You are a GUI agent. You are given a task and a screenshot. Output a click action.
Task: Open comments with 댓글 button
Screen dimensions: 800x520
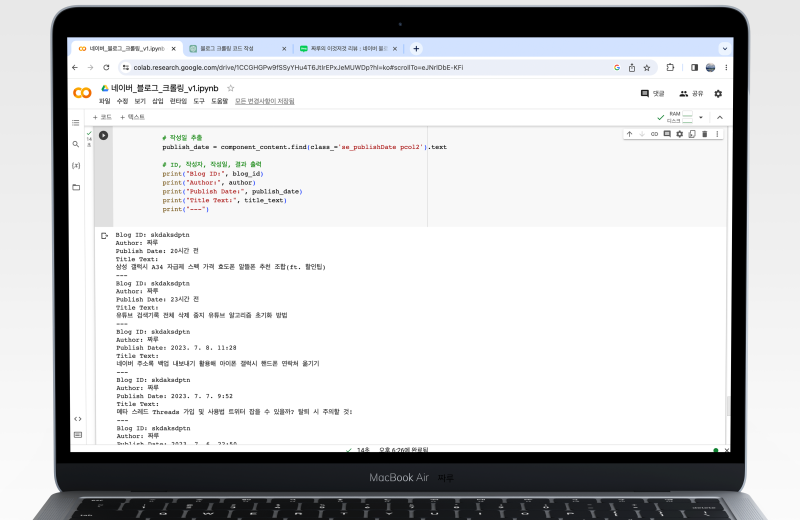[653, 93]
